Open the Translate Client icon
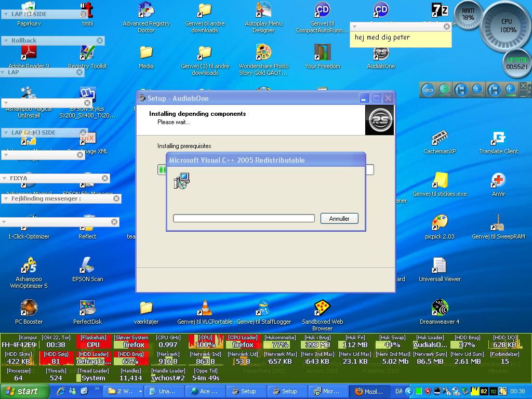The width and height of the screenshot is (532, 399). pyautogui.click(x=498, y=139)
